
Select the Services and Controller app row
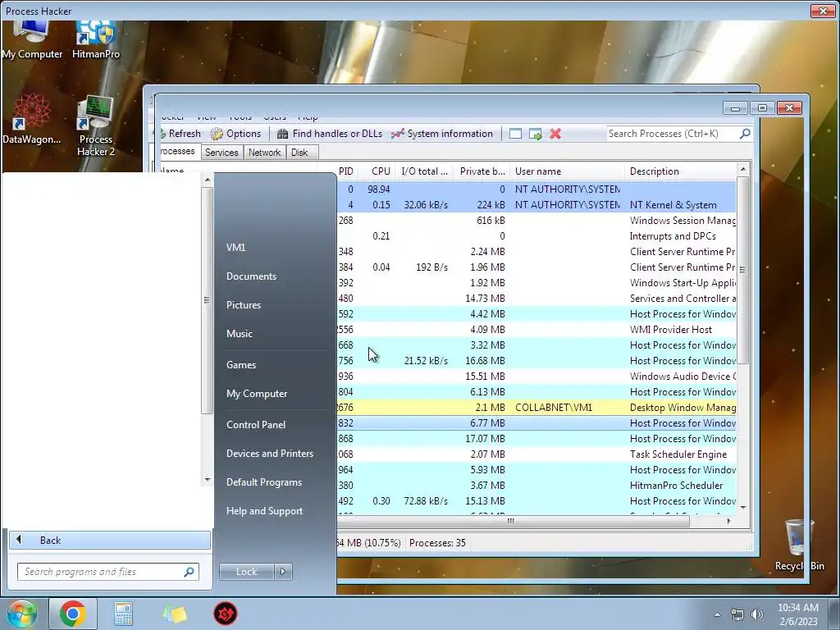click(536, 298)
